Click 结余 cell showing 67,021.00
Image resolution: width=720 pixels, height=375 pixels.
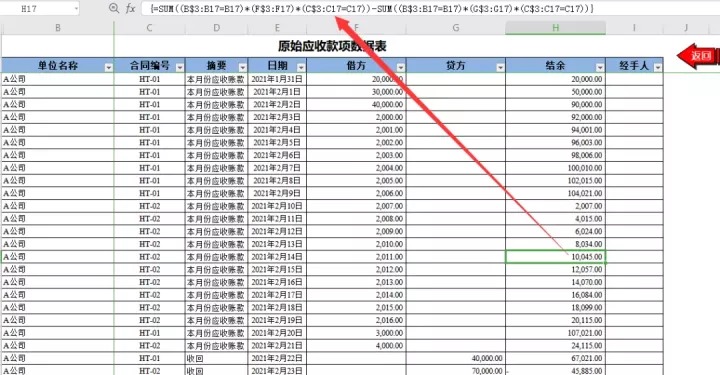tap(556, 358)
